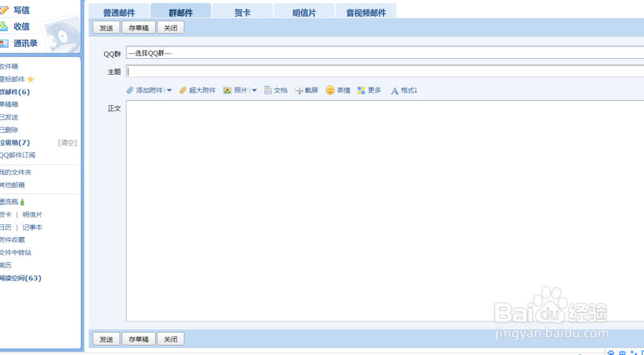Switch to the 普通邮件 tab
The height and width of the screenshot is (355, 644).
point(119,12)
